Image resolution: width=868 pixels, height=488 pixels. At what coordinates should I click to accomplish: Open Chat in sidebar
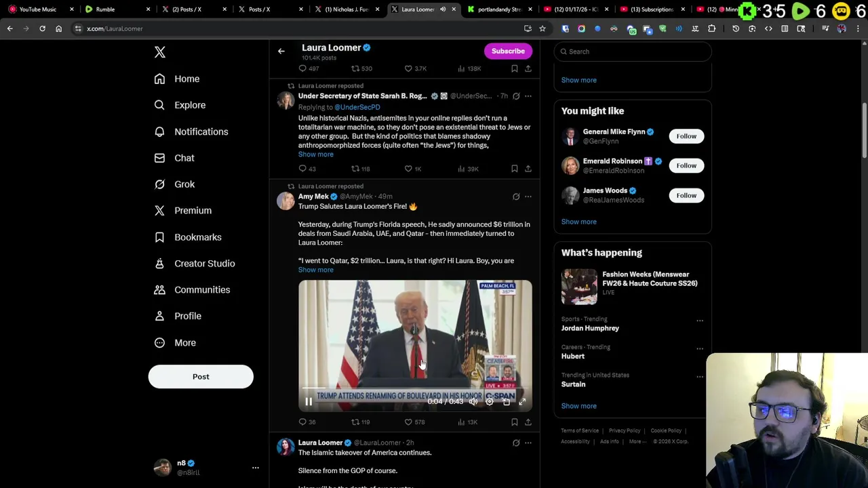[174, 158]
